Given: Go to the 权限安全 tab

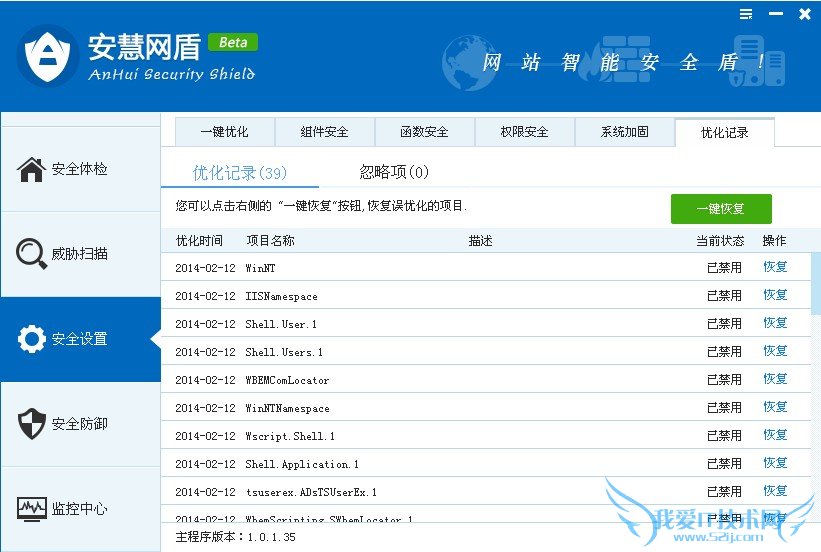Looking at the screenshot, I should click(524, 132).
